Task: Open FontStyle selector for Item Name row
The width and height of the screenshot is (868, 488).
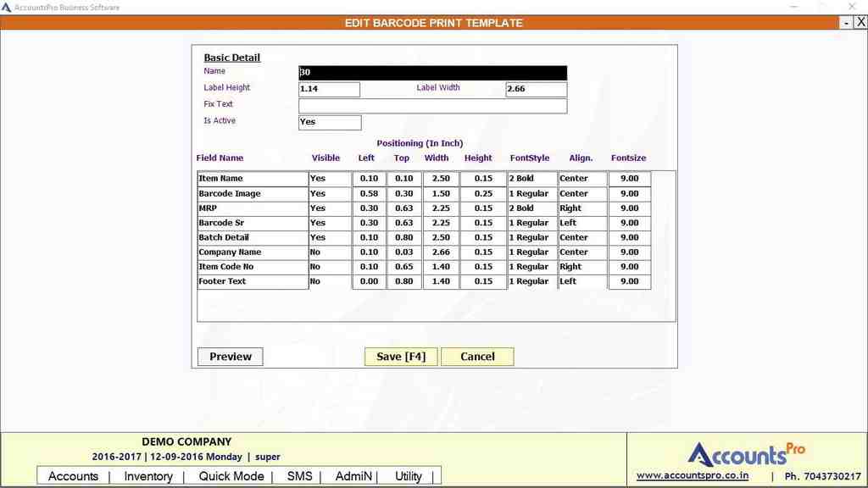Action: (532, 179)
